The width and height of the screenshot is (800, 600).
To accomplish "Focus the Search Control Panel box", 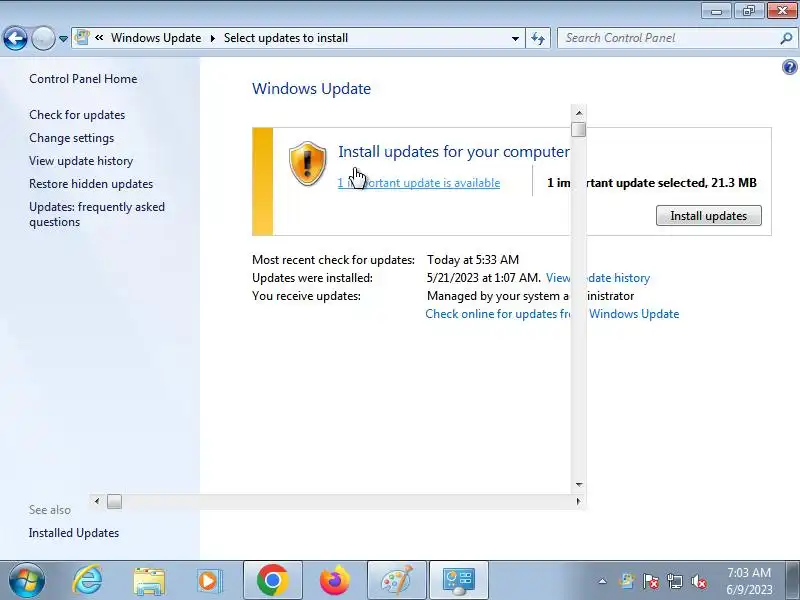I will pyautogui.click(x=669, y=38).
